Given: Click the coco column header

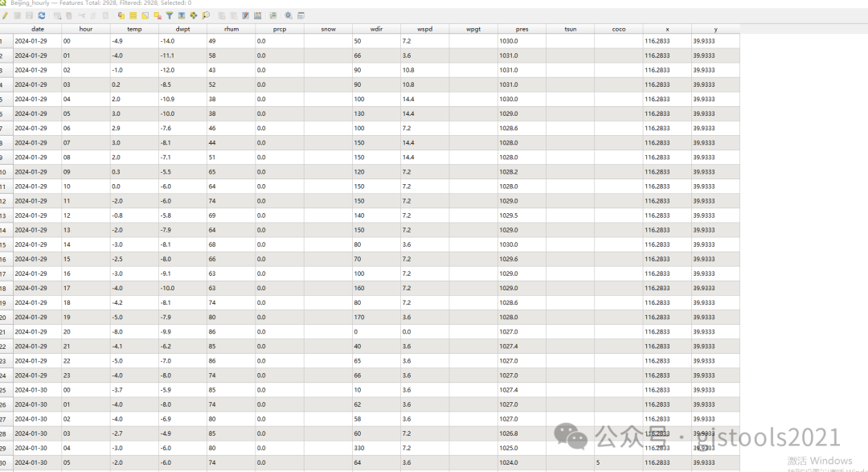Looking at the screenshot, I should [619, 29].
